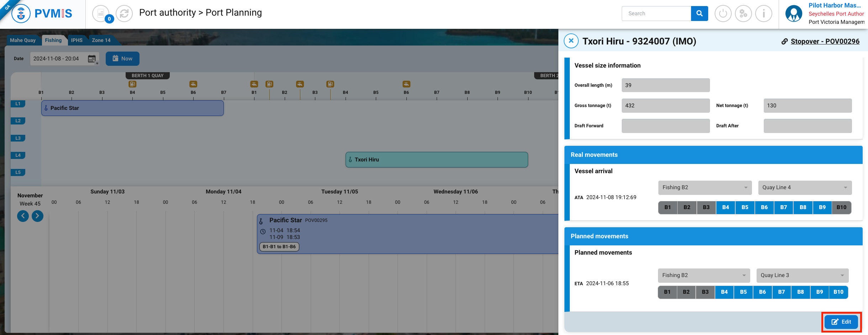Viewport: 868px width, 335px height.
Task: Toggle B10 in Vessel arrival bollards
Action: pyautogui.click(x=841, y=207)
